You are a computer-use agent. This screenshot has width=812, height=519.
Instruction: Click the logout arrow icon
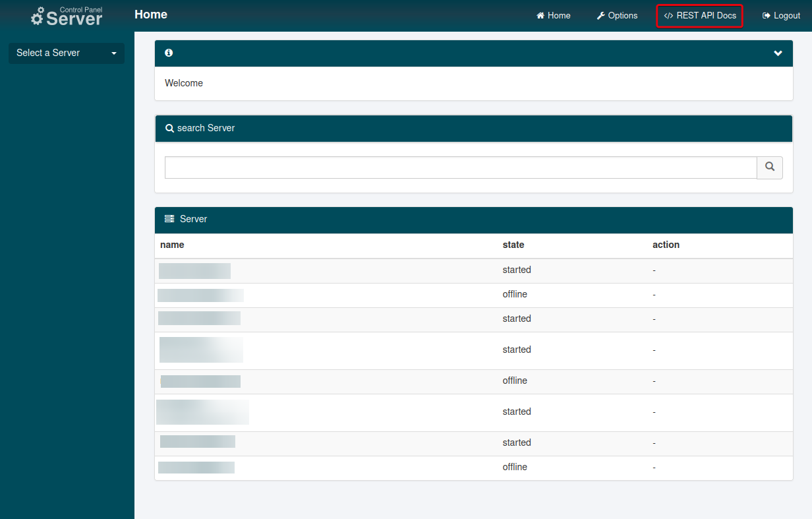click(767, 16)
